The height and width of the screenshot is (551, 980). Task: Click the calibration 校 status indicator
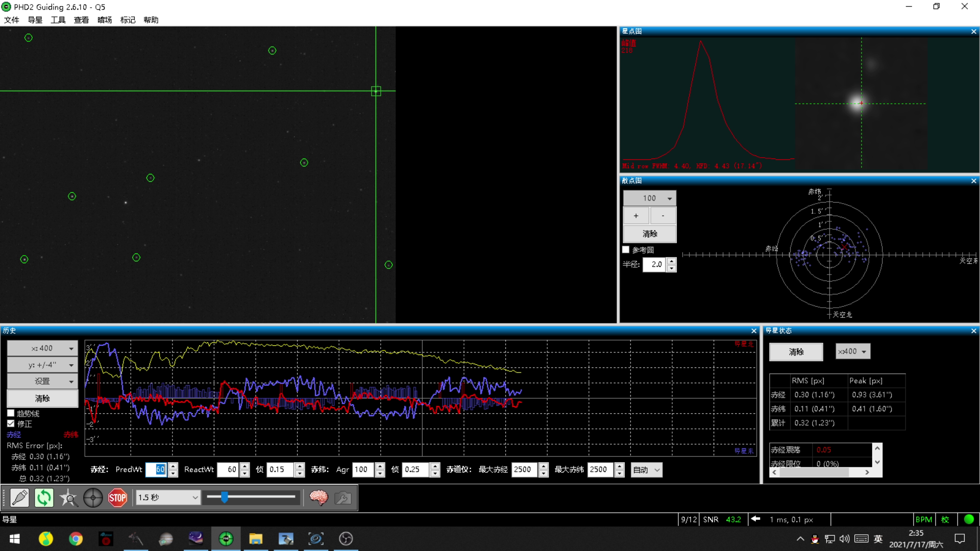[x=945, y=519]
